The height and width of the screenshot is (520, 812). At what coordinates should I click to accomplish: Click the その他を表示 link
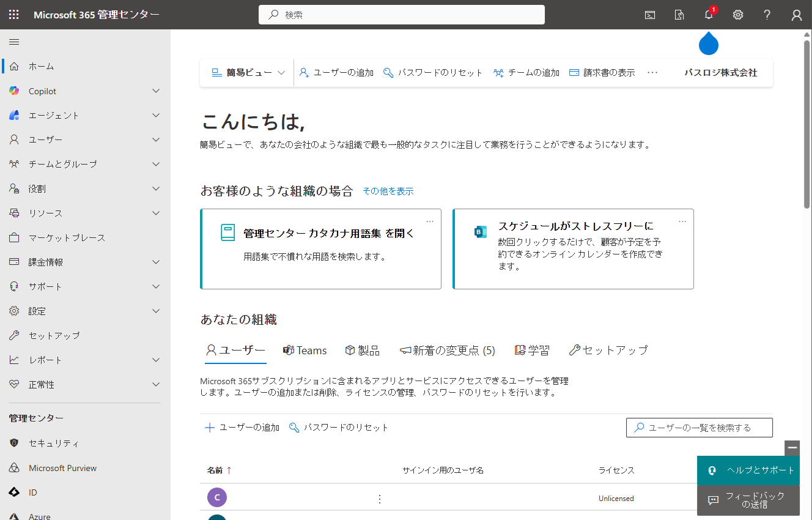pos(388,191)
